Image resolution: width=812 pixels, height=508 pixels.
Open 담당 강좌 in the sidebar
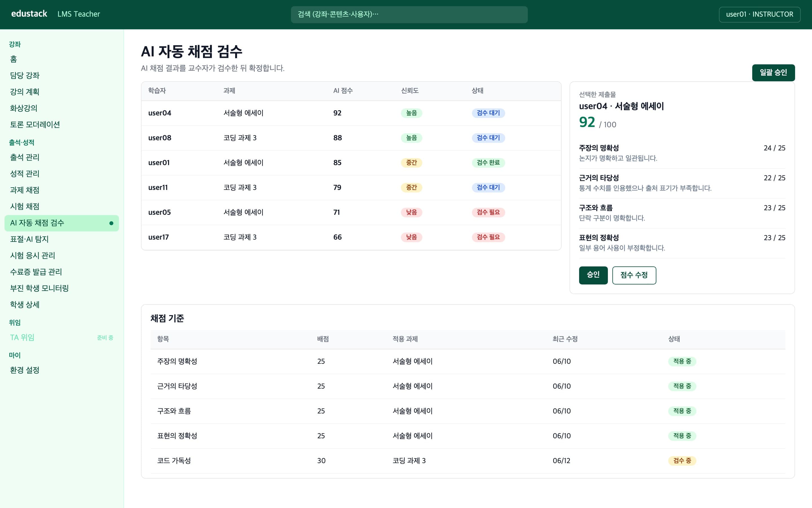pos(62,76)
